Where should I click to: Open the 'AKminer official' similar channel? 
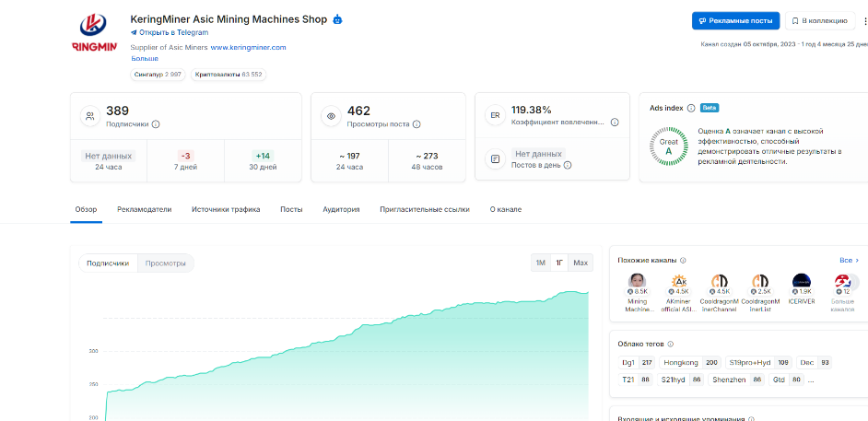[x=679, y=293]
